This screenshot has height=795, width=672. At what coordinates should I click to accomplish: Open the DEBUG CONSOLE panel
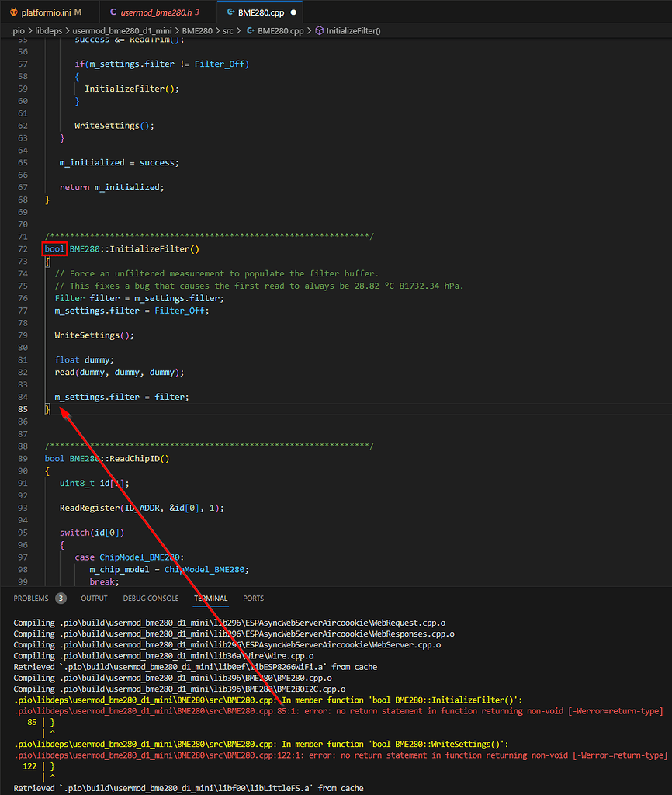[151, 599]
